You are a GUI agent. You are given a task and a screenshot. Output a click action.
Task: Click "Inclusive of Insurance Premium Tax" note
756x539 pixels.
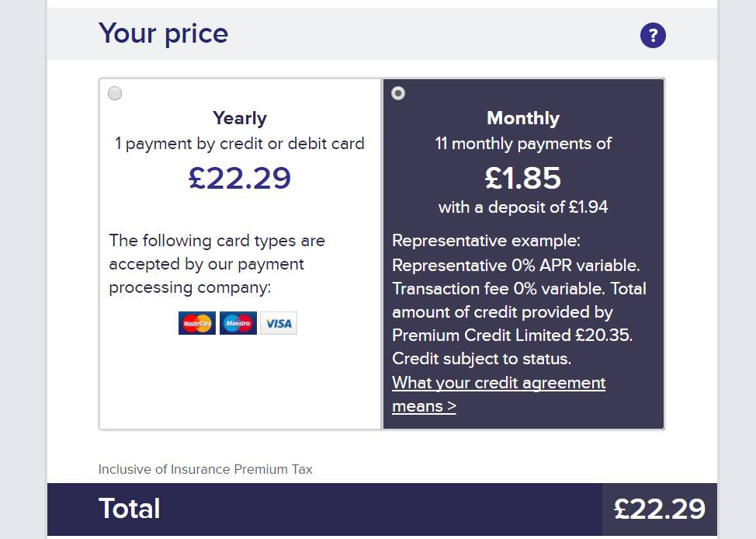pos(206,469)
